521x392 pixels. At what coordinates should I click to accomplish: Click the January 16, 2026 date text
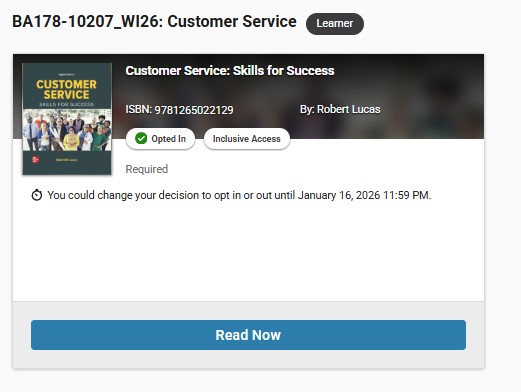pyautogui.click(x=339, y=195)
